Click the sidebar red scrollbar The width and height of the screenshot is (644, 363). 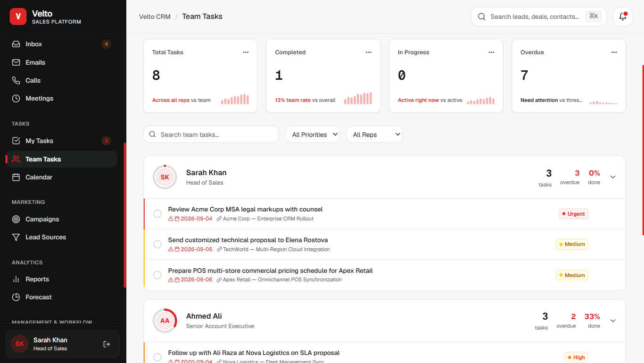coord(125,215)
